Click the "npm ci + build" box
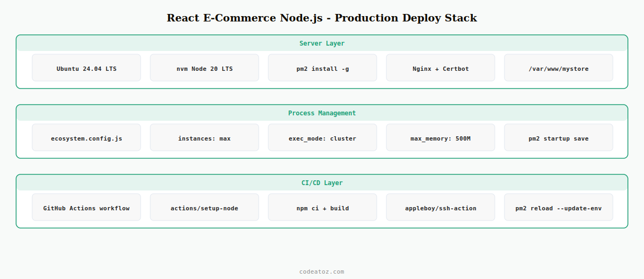The width and height of the screenshot is (644, 279). coord(323,207)
